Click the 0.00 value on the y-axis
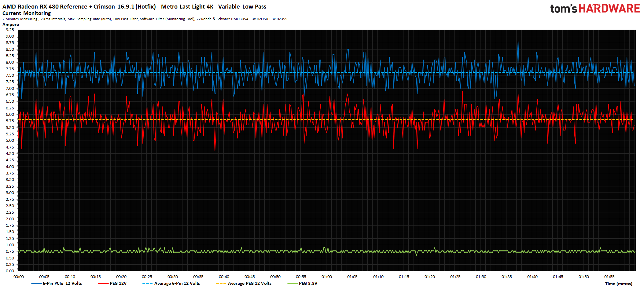This screenshot has height=290, width=644. click(10, 271)
